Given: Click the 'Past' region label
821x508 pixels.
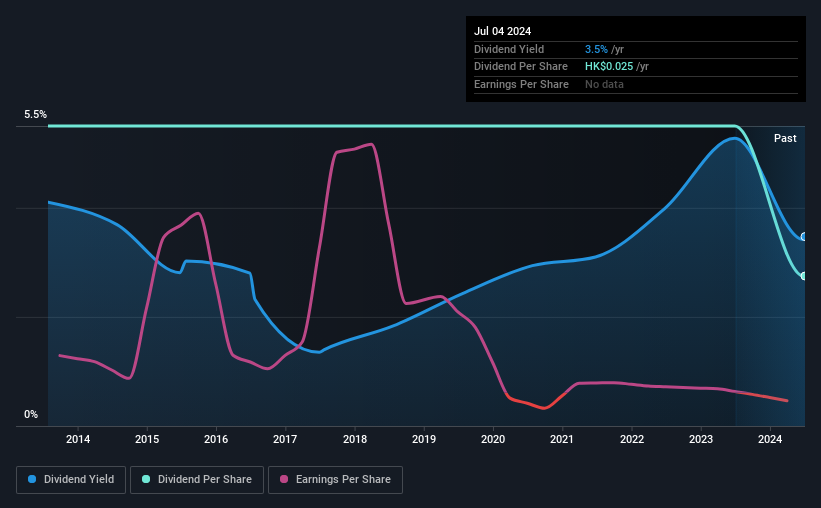Looking at the screenshot, I should tap(785, 138).
